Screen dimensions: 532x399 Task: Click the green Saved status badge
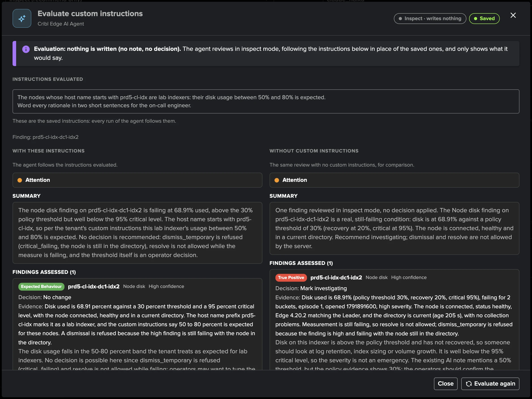click(x=484, y=19)
